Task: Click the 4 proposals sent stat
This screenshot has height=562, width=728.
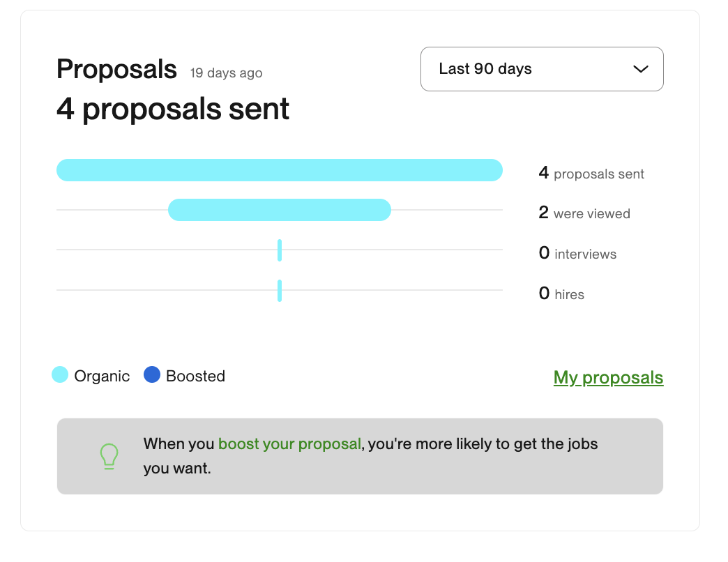Action: pos(591,173)
